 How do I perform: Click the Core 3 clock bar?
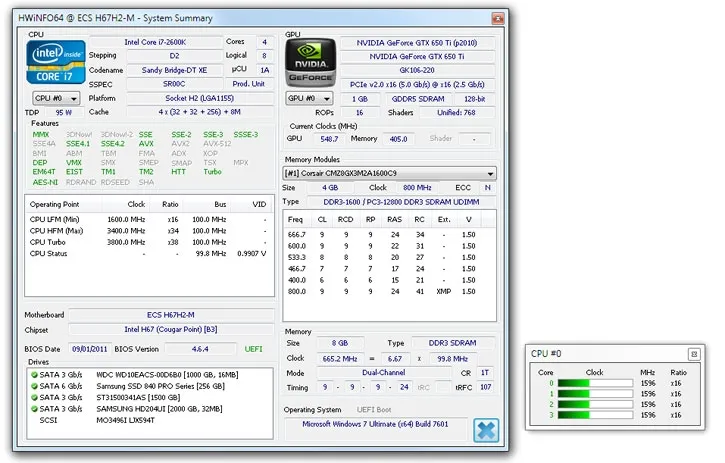click(594, 414)
